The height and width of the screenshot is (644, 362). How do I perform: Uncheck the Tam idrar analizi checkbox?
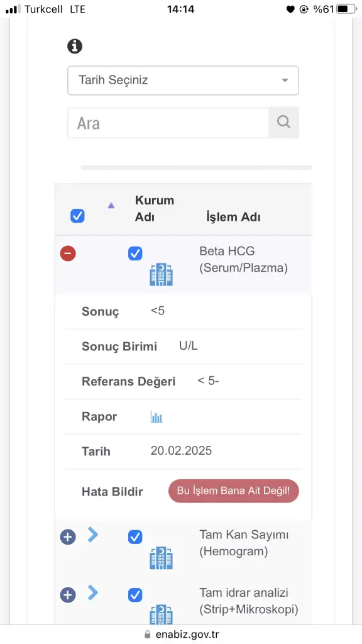pyautogui.click(x=136, y=595)
